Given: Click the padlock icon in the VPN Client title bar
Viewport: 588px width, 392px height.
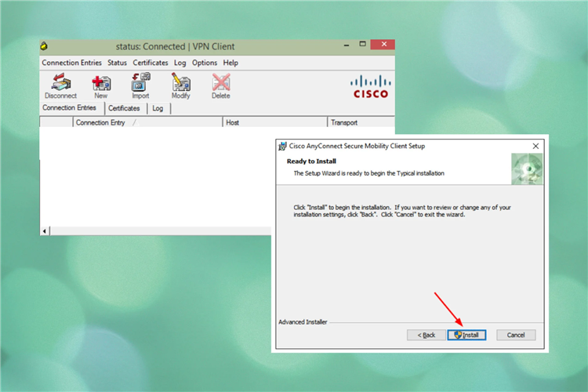Looking at the screenshot, I should pyautogui.click(x=44, y=46).
